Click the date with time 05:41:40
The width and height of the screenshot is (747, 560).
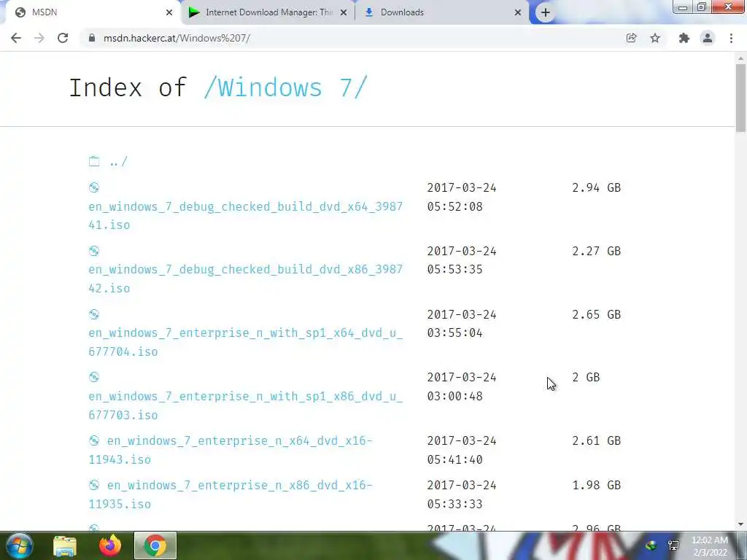(462, 450)
